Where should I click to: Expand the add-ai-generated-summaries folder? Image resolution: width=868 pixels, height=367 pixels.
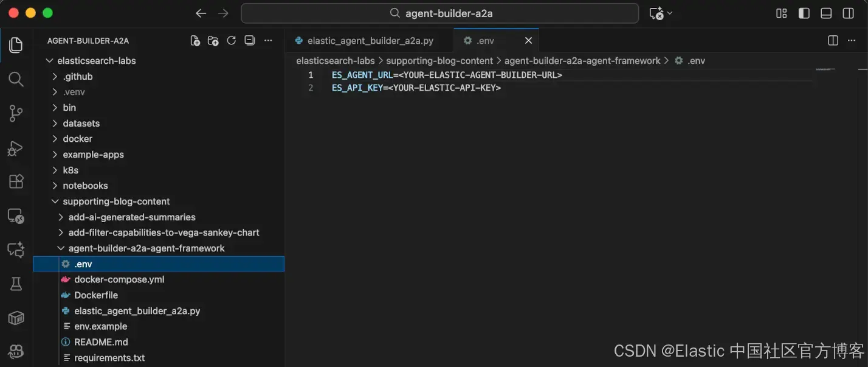tap(159, 217)
